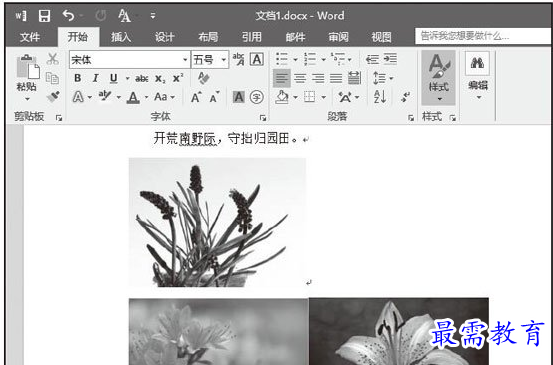
Task: Undo the last action
Action: (68, 16)
